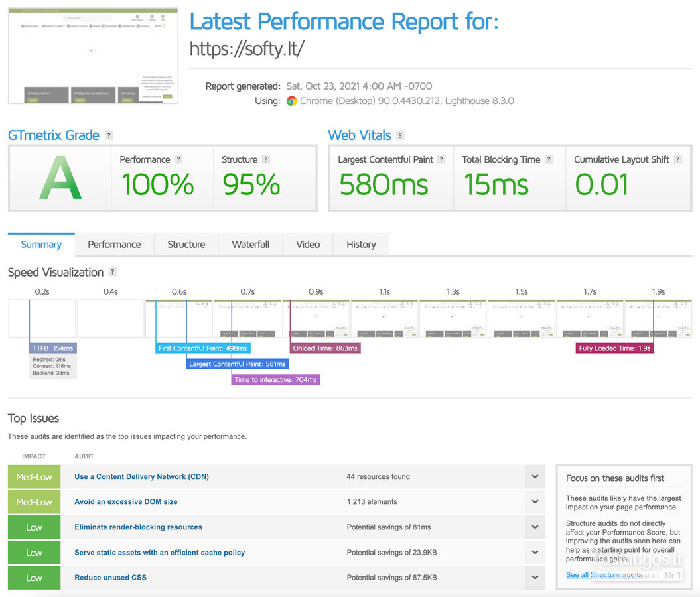Click the Fully Loaded Time marker
700x597 pixels.
click(614, 348)
